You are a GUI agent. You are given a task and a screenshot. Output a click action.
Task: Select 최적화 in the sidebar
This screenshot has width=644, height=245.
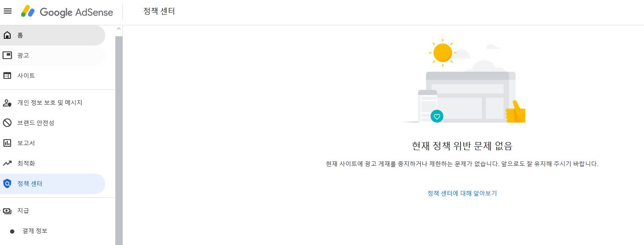coord(53,163)
